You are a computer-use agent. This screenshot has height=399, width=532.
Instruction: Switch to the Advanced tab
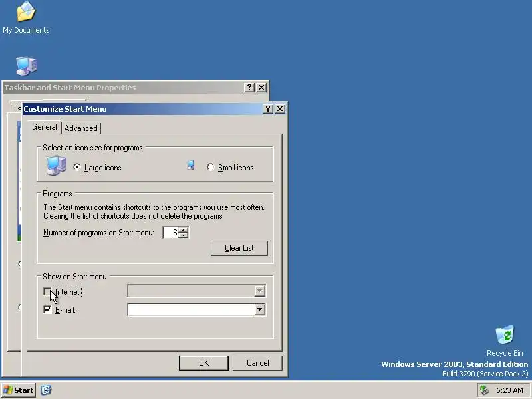click(80, 128)
